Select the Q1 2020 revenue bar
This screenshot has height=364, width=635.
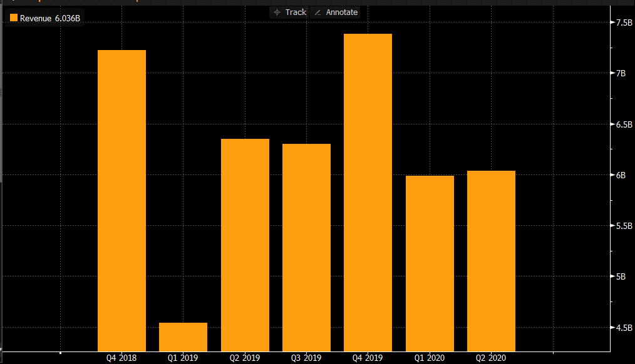point(430,263)
